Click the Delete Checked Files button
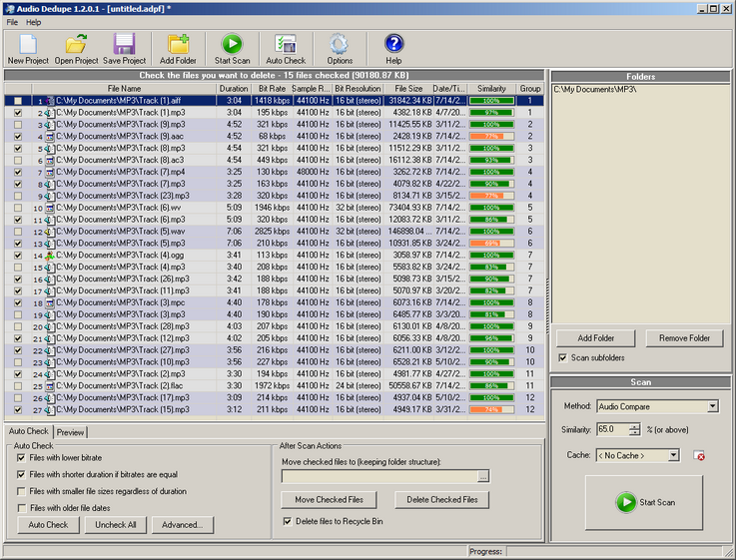This screenshot has height=560, width=736. coord(441,499)
